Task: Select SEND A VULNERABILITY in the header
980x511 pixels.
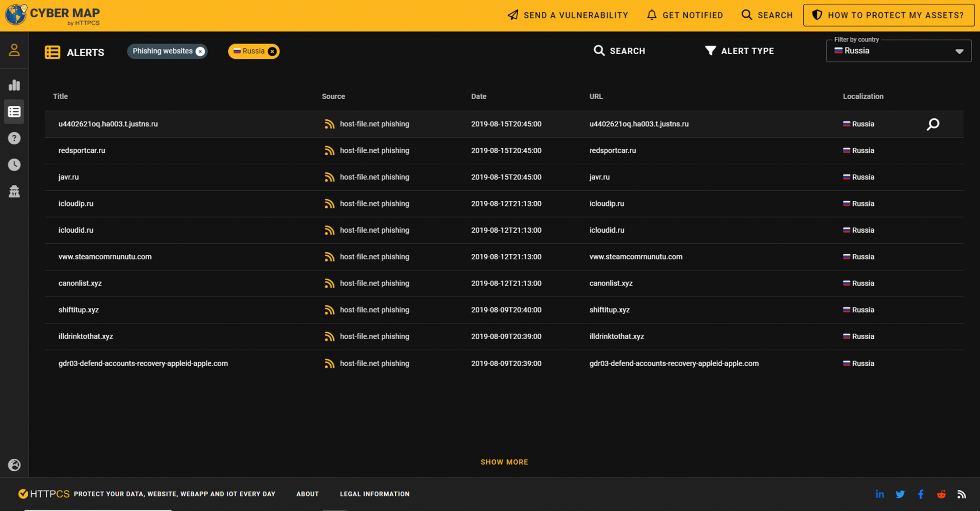Action: (x=568, y=15)
